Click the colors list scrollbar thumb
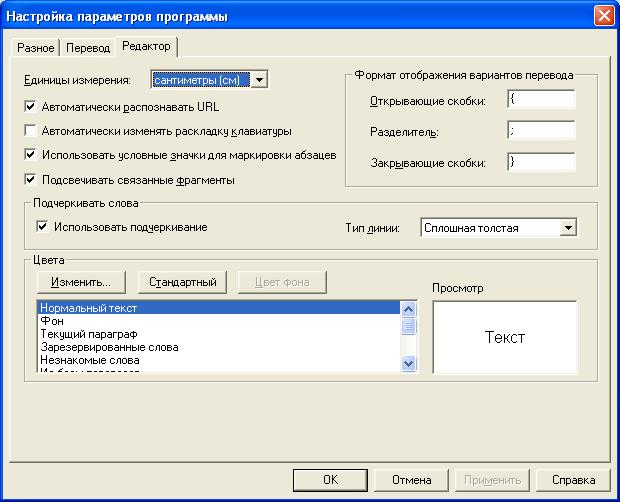Image resolution: width=620 pixels, height=502 pixels. tap(408, 326)
